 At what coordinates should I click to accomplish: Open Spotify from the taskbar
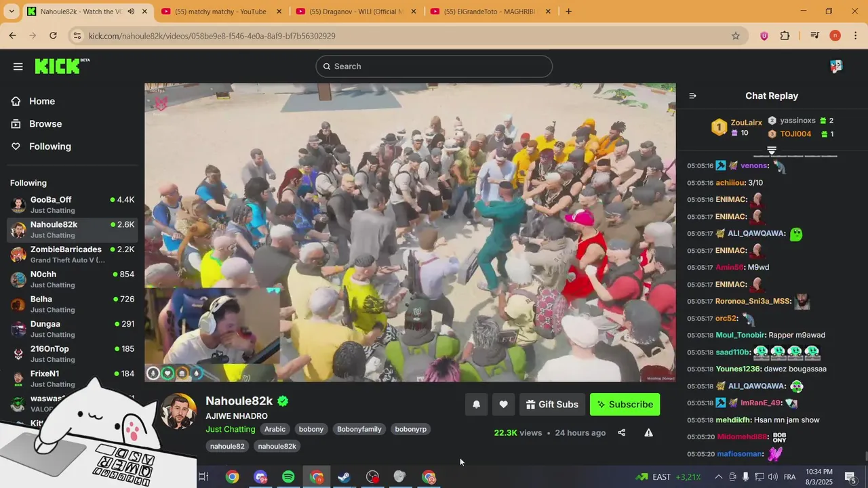tap(288, 477)
